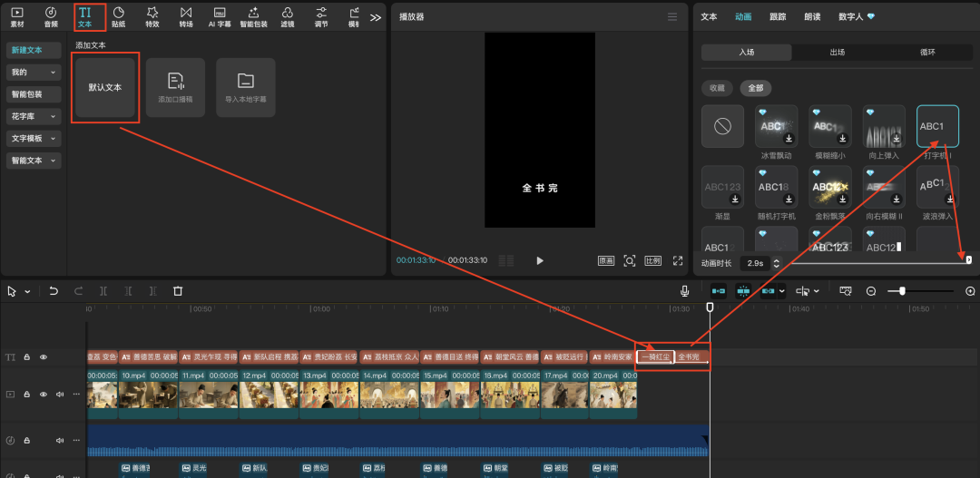
Task: Enter fullscreen preview in the player
Action: point(677,260)
